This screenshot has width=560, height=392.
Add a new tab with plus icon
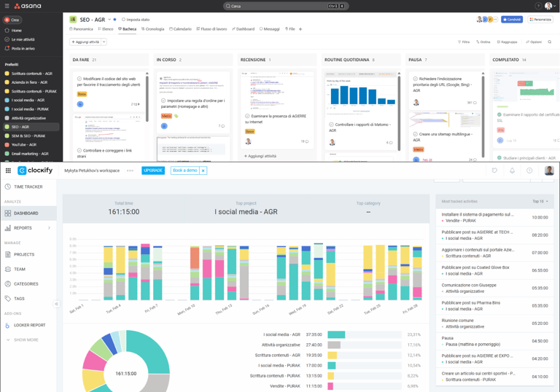click(300, 29)
